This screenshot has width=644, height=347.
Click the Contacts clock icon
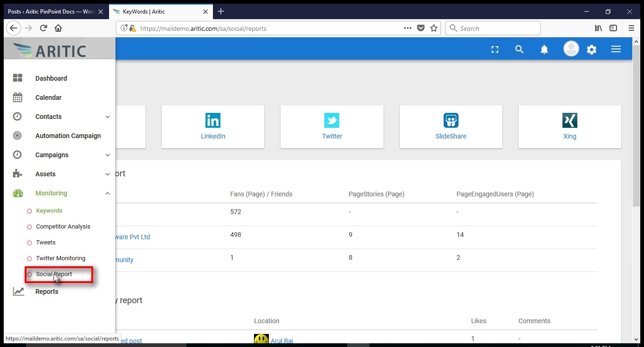click(x=17, y=116)
